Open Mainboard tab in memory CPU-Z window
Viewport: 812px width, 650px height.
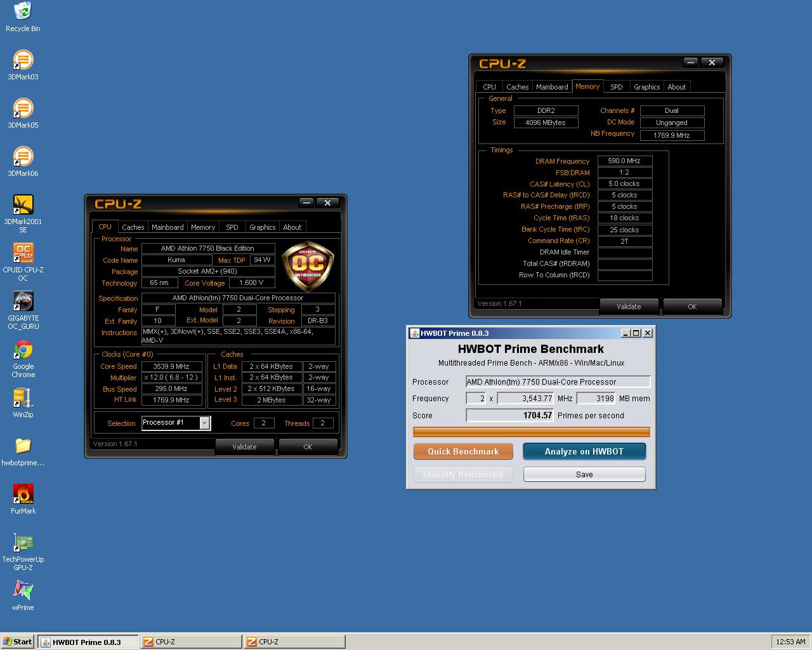552,87
